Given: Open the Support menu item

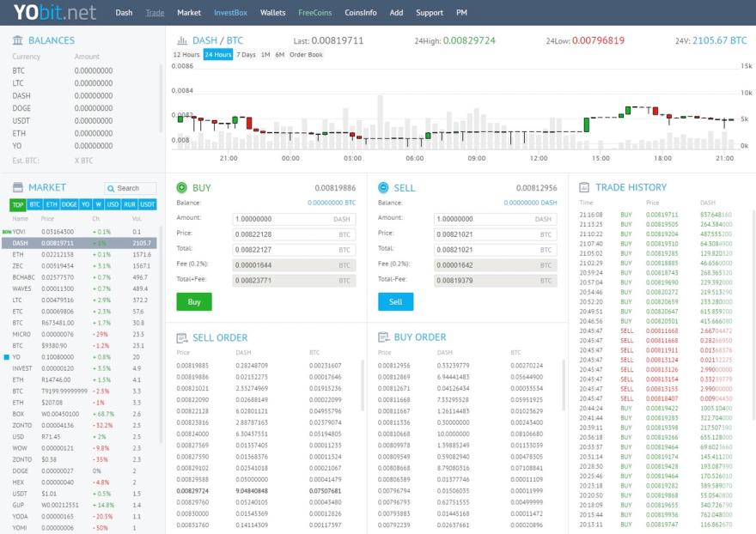Looking at the screenshot, I should pos(430,13).
